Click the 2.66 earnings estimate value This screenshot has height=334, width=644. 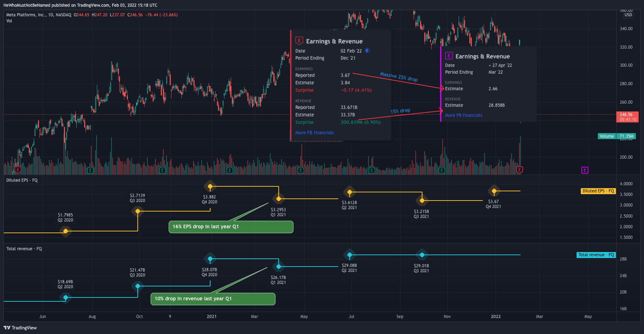(493, 89)
